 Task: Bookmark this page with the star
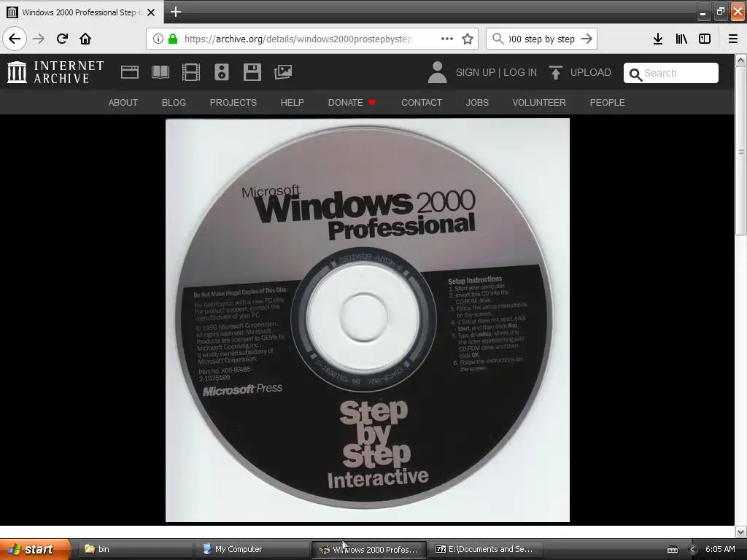468,39
